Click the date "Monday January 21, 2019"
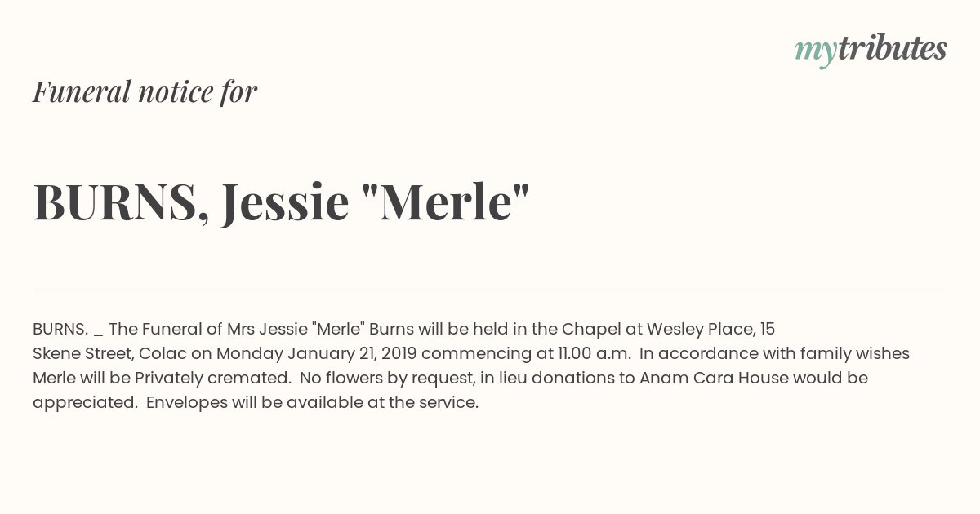This screenshot has width=980, height=514. pos(316,354)
